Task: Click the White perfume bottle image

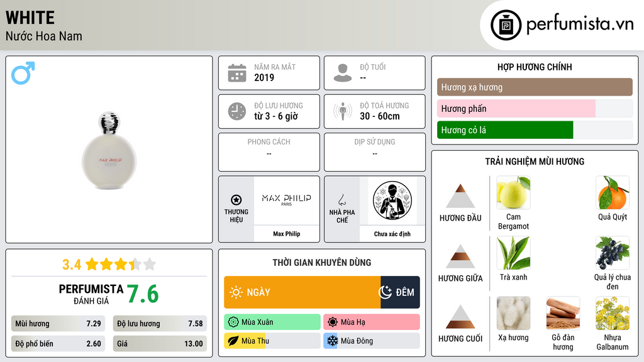Action: tap(109, 150)
